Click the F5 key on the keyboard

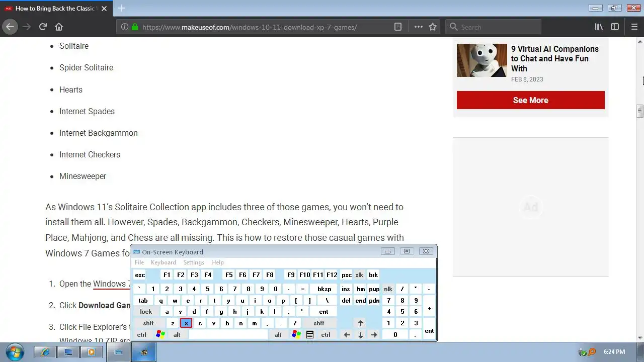229,275
